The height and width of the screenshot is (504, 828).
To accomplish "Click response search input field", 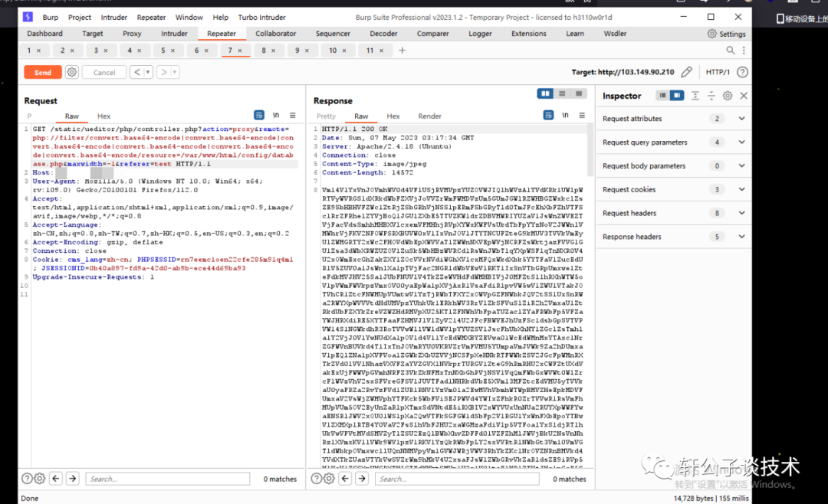I will pyautogui.click(x=457, y=479).
